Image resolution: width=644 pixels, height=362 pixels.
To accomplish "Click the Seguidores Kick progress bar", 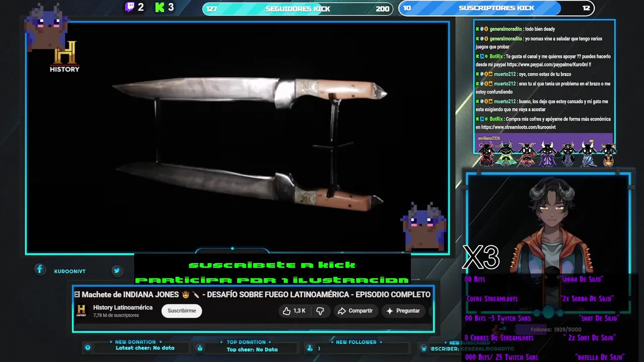I will [x=297, y=9].
